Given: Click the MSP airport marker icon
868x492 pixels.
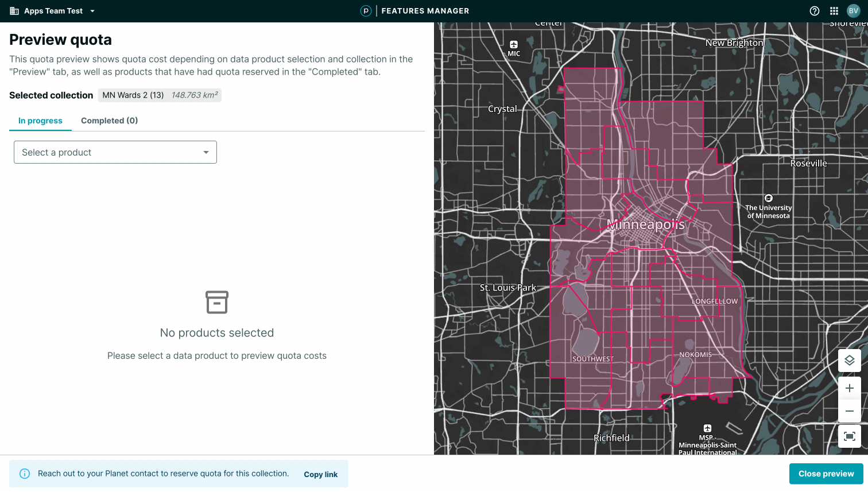Looking at the screenshot, I should [x=707, y=428].
